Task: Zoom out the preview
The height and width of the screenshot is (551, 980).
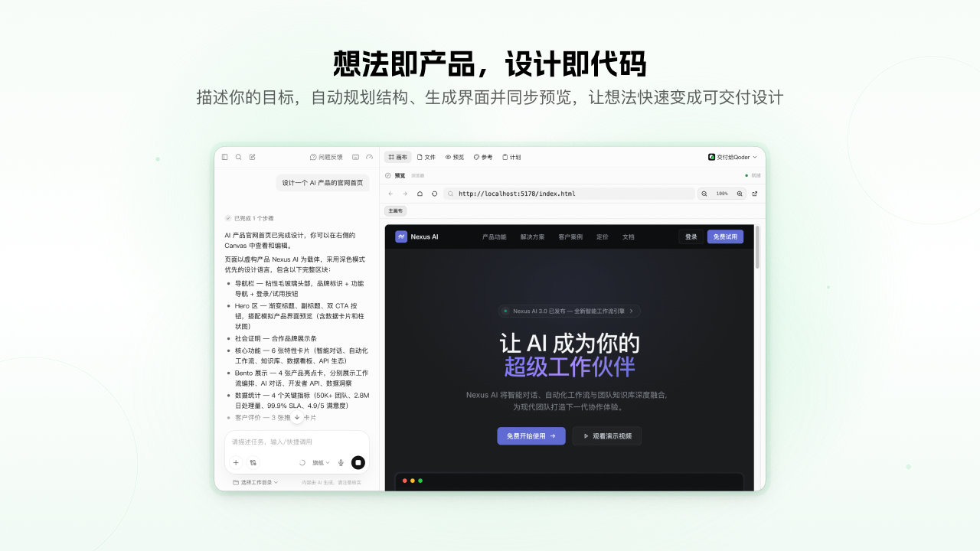Action: click(x=704, y=194)
